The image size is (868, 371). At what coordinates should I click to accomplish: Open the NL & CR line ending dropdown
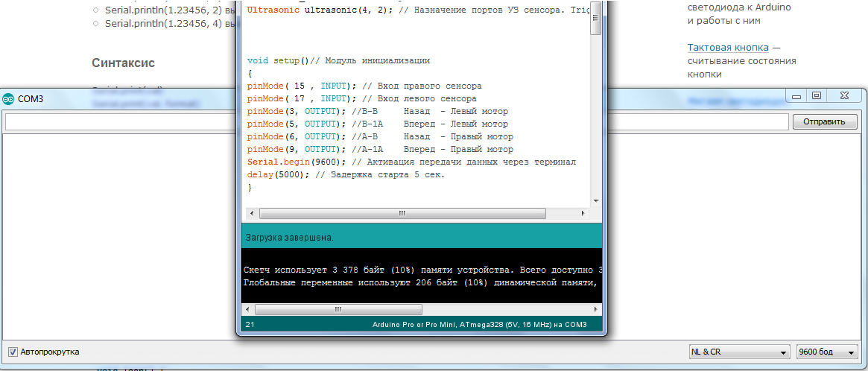tap(738, 352)
